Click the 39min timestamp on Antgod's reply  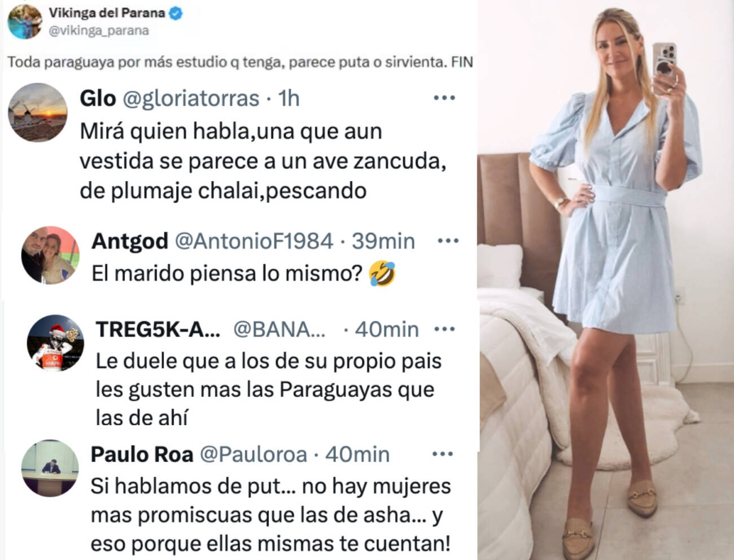[383, 241]
